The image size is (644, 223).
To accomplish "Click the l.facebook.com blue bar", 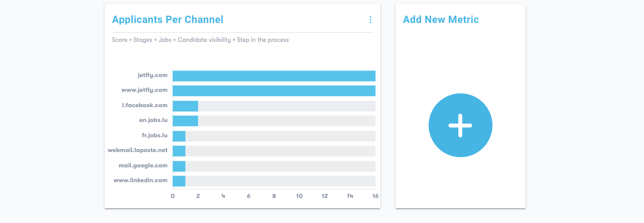I will point(185,106).
